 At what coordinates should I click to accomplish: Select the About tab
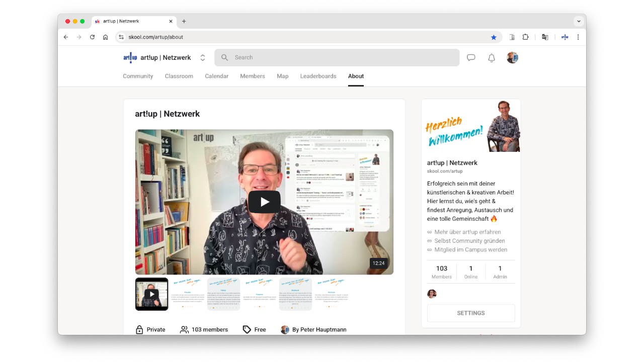356,76
